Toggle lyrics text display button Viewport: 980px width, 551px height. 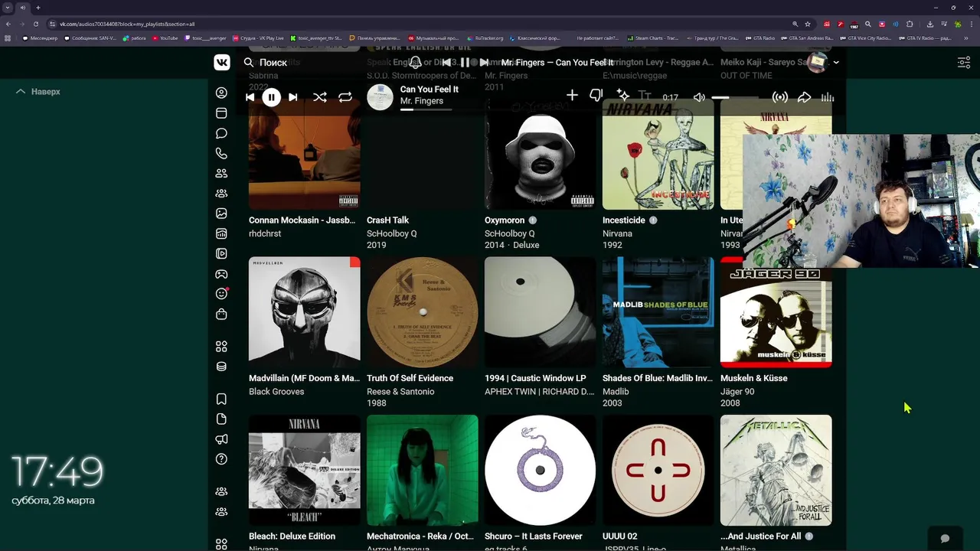click(x=645, y=96)
